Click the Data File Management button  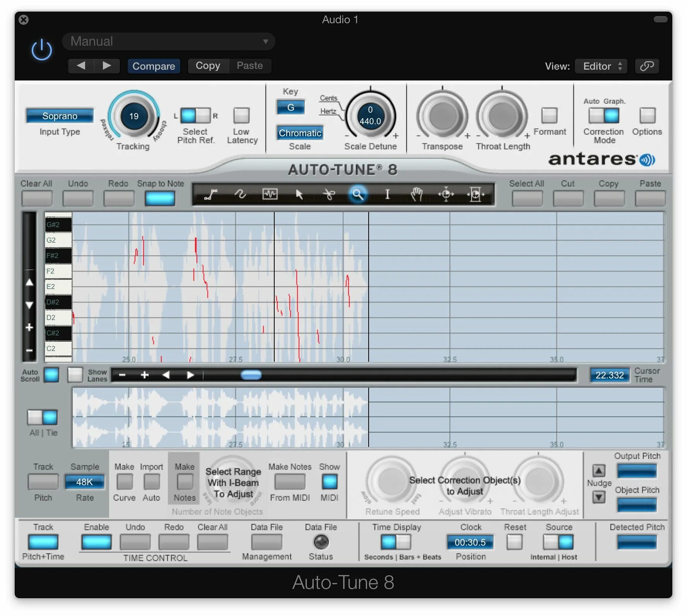coord(267,542)
